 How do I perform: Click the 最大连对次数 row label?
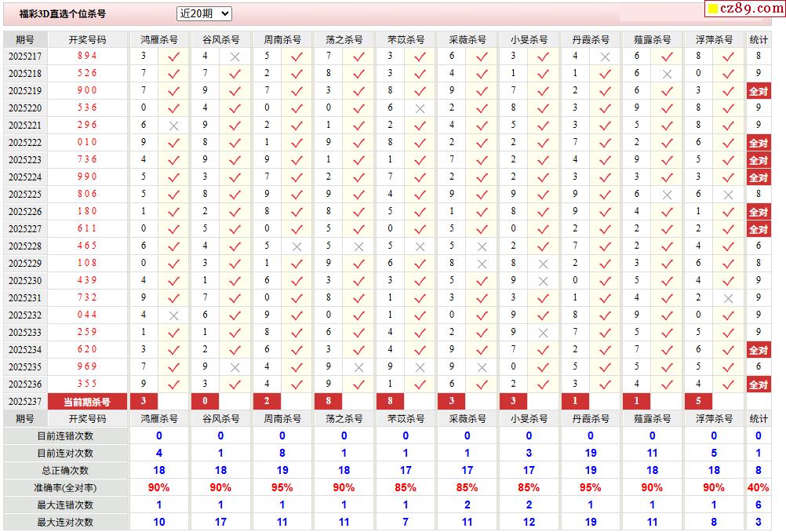point(66,523)
